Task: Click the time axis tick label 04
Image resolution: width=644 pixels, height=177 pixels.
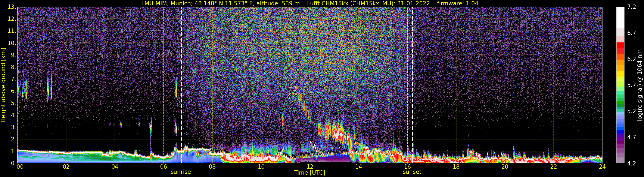Action: click(115, 167)
